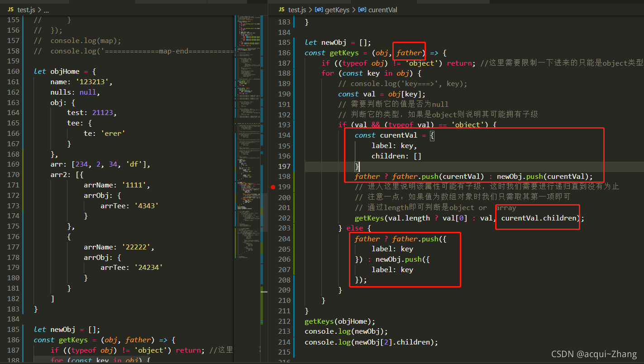Click 'let objHome = {' on line 160
Image resolution: width=644 pixels, height=364 pixels.
tap(65, 72)
